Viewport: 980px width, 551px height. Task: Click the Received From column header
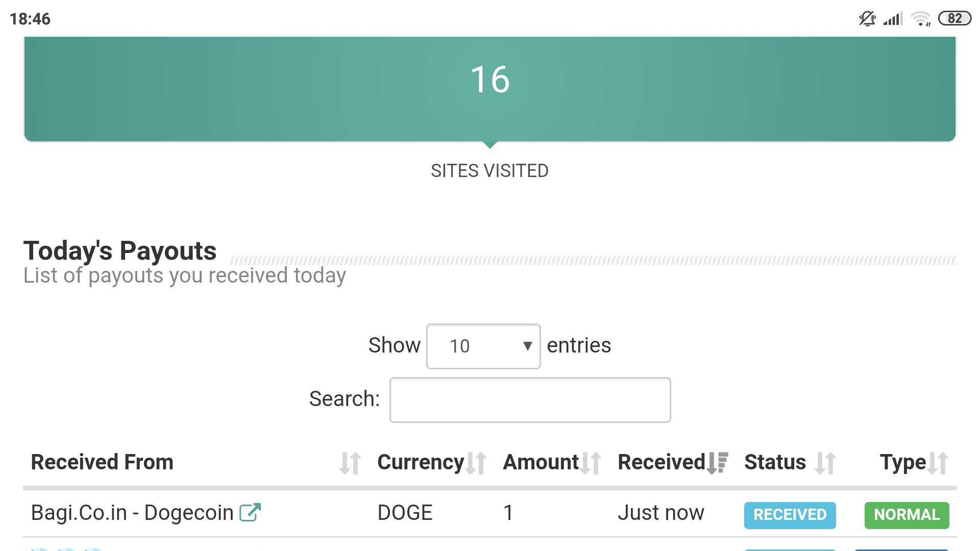[x=102, y=462]
